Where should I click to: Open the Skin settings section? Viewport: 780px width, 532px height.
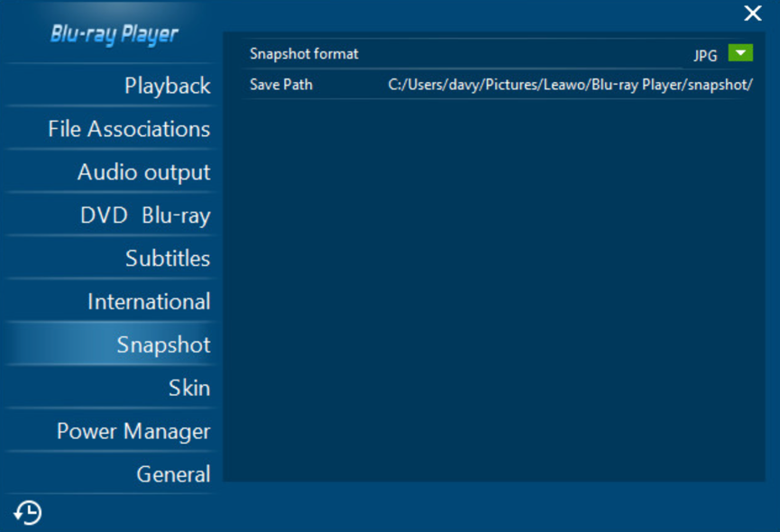188,389
